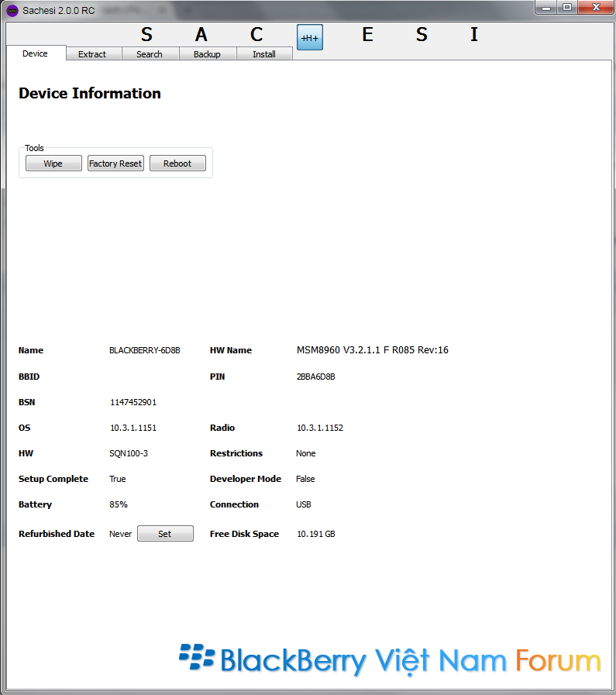Open the Search tab
Image resolution: width=616 pixels, height=695 pixels.
pos(150,54)
